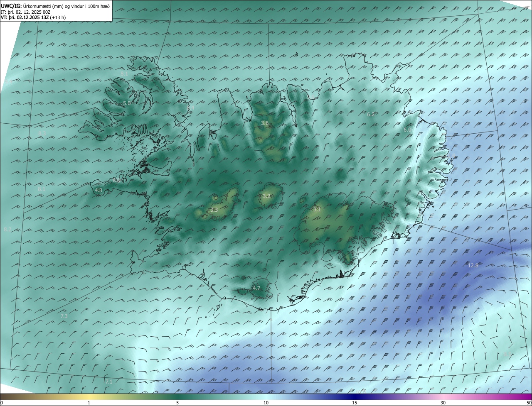This screenshot has height=406, width=532.
Task: Click the 15 tick on the color scale
Action: [355, 403]
